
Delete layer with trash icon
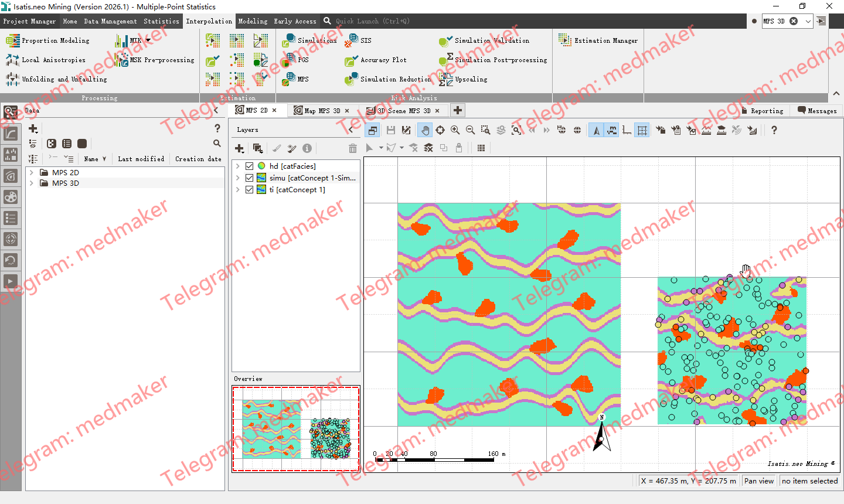coord(352,148)
